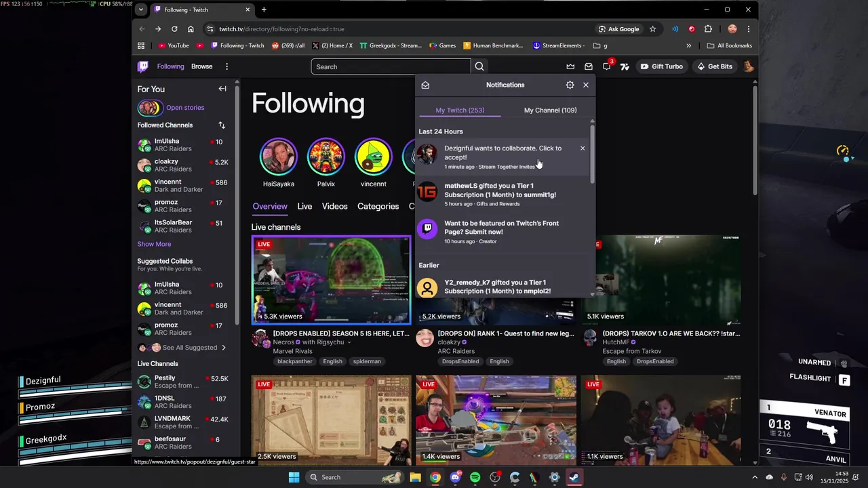Screen dimensions: 868x488
Task: Open HaiSayaka story avatar
Action: tap(278, 157)
